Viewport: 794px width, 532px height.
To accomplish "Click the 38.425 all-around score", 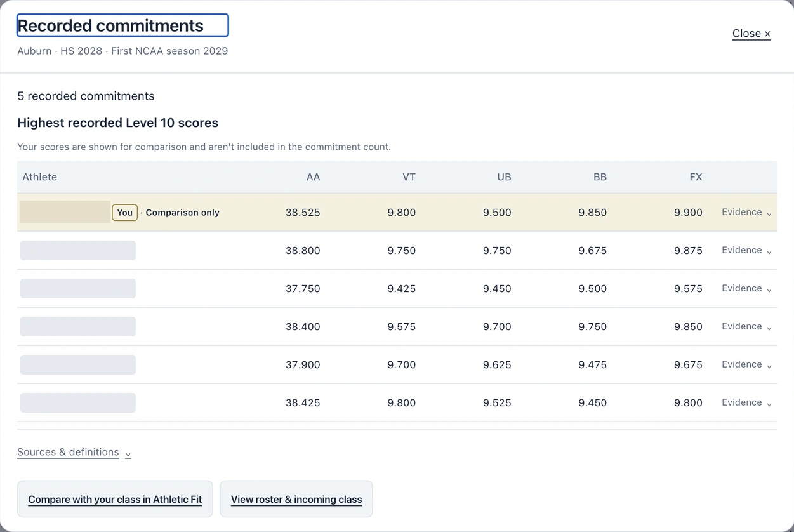I will pyautogui.click(x=303, y=403).
